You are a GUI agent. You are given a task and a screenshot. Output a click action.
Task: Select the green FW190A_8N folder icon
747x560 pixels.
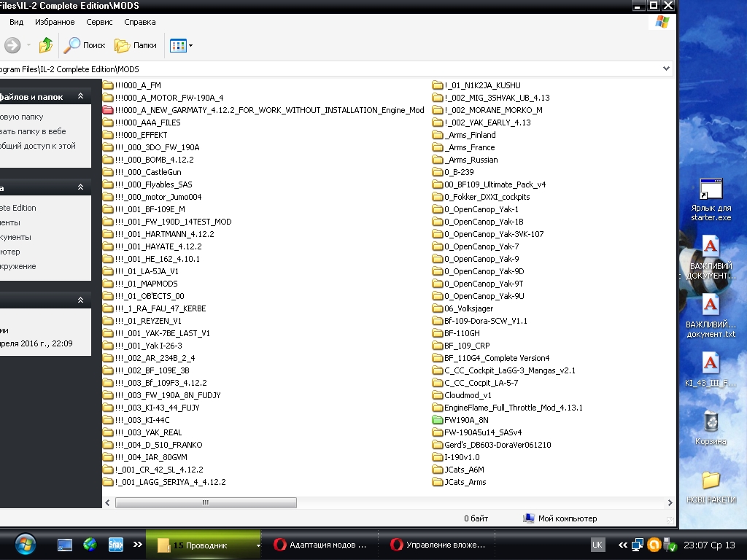pyautogui.click(x=438, y=420)
